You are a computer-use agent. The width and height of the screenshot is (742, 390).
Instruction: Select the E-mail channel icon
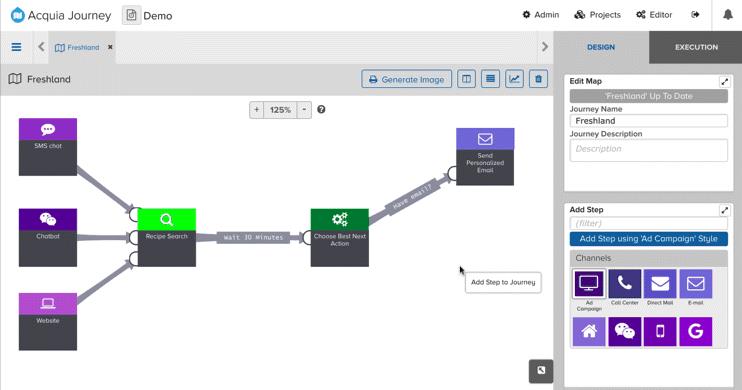(x=696, y=284)
